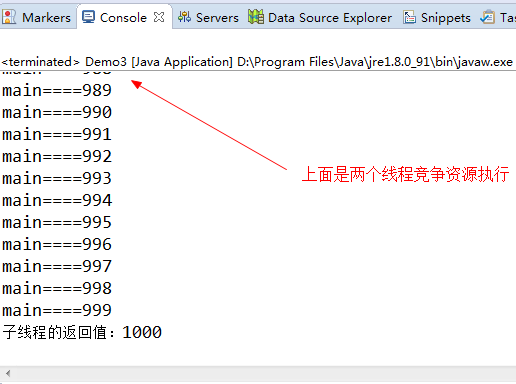
Task: Select console line main====998
Action: (x=57, y=288)
